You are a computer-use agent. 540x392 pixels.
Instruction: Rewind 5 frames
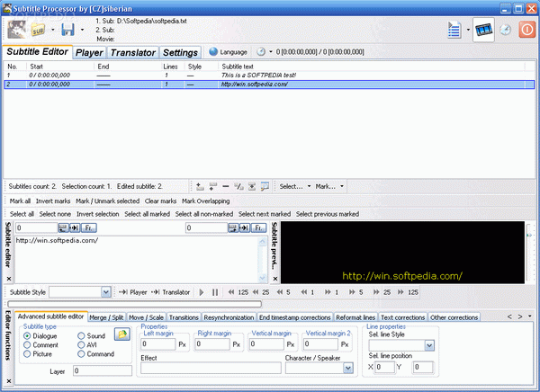coord(283,292)
